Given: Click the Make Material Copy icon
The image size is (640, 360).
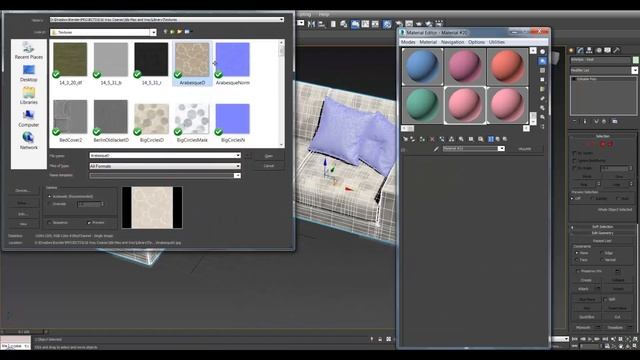Looking at the screenshot, I should (x=442, y=139).
